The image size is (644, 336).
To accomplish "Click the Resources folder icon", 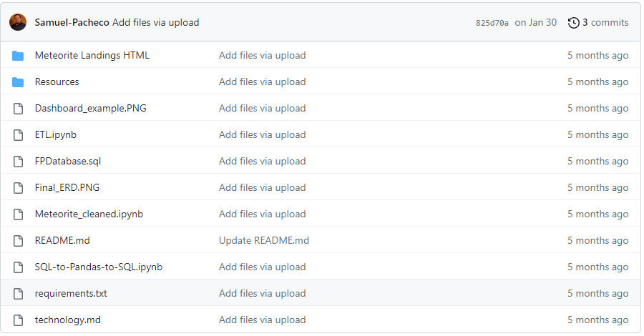I will [x=18, y=82].
